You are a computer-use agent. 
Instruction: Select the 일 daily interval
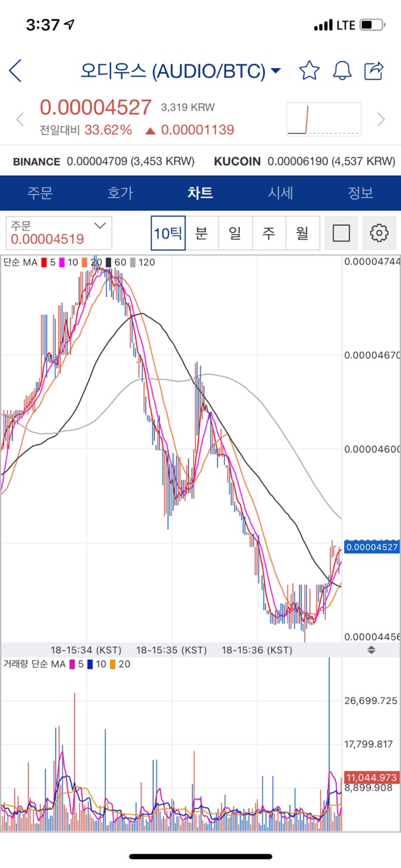pyautogui.click(x=235, y=233)
